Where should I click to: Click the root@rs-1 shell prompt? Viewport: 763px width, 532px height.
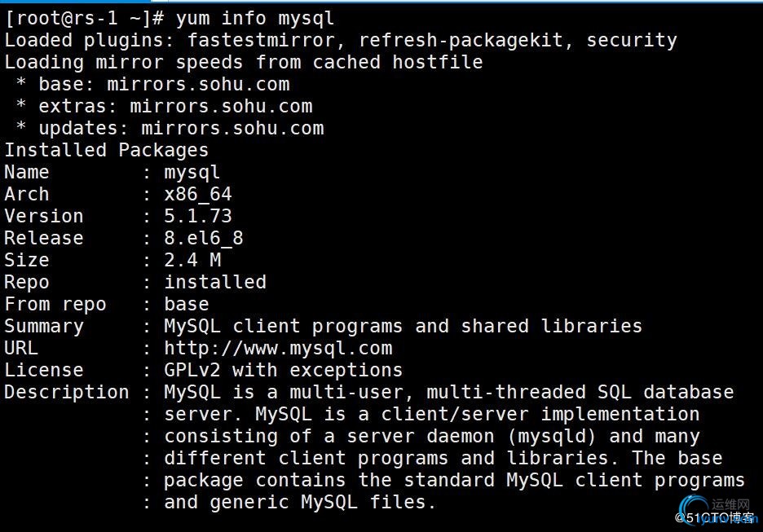point(84,20)
